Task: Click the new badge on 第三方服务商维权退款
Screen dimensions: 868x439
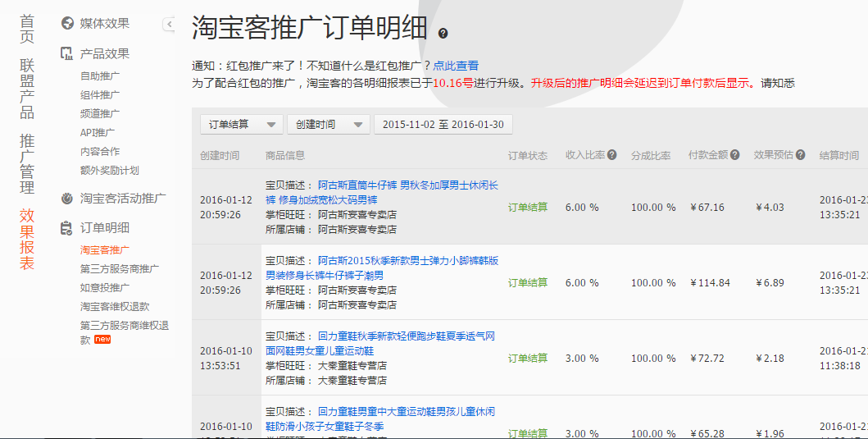Action: 102,339
